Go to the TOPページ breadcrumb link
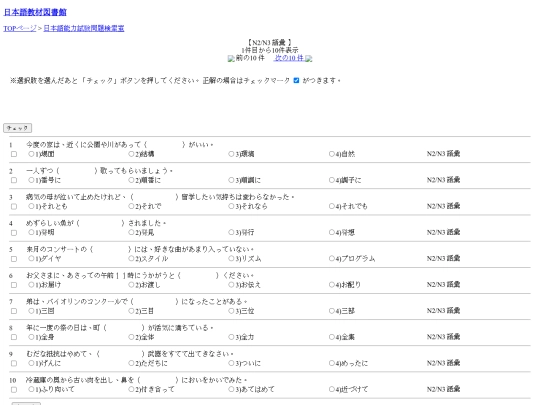This screenshot has height=405, width=540. click(20, 28)
